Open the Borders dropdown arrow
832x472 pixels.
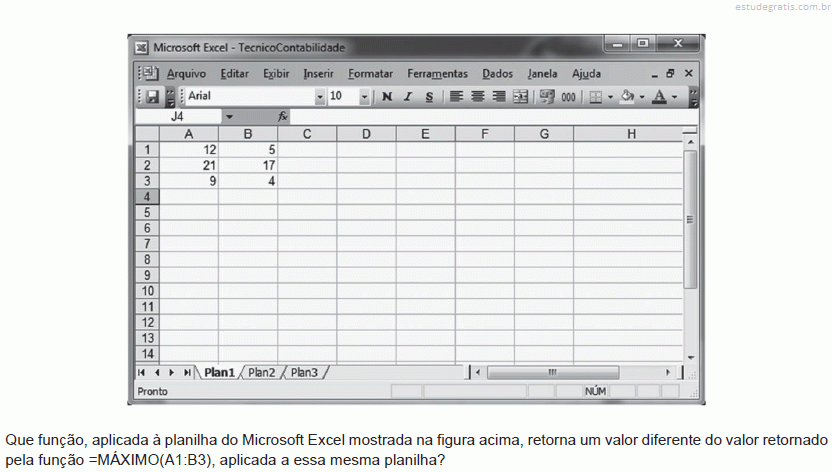click(x=610, y=97)
